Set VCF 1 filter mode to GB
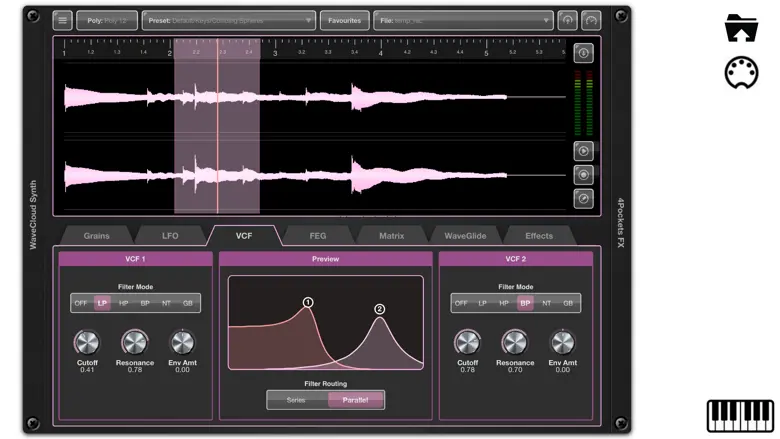The height and width of the screenshot is (439, 780). click(188, 303)
